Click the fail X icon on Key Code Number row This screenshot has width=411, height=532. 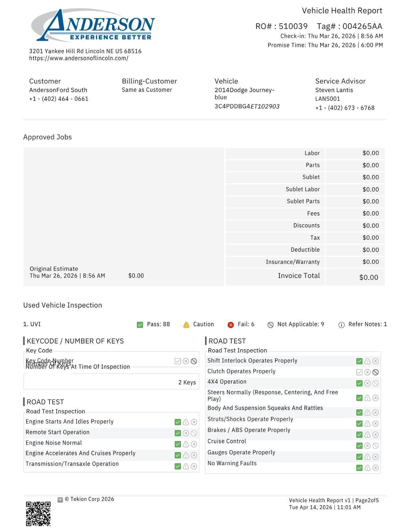tap(186, 361)
